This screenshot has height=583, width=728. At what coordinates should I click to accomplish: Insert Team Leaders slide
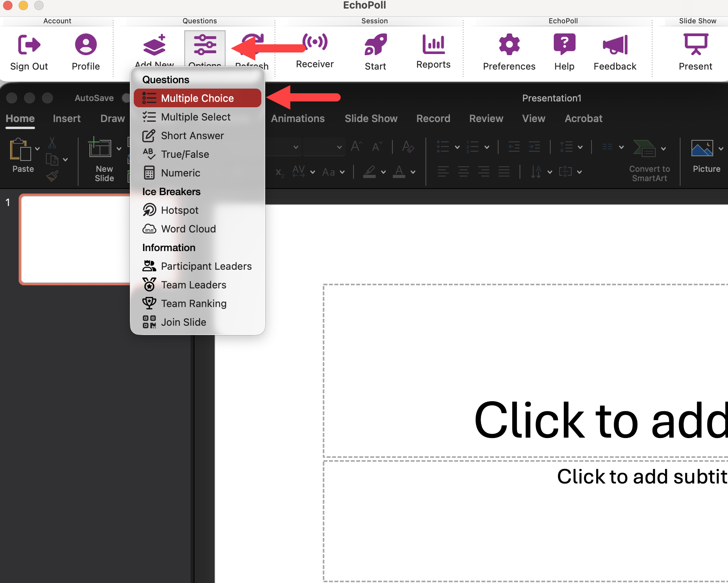click(198, 285)
